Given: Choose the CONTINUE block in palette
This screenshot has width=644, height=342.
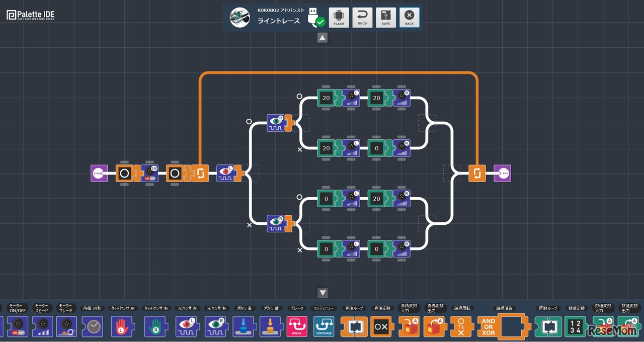Looking at the screenshot, I should [x=324, y=326].
